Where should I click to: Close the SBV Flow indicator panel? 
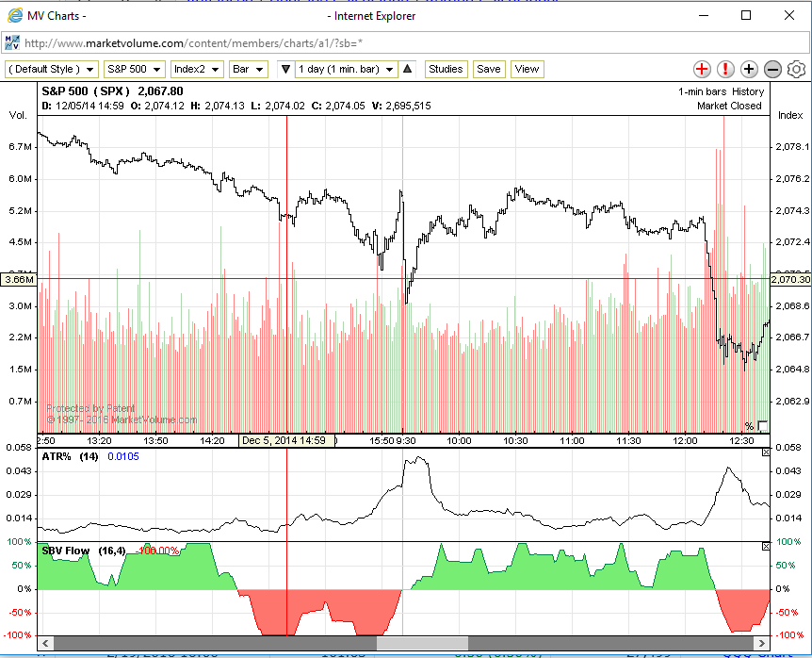click(x=765, y=546)
